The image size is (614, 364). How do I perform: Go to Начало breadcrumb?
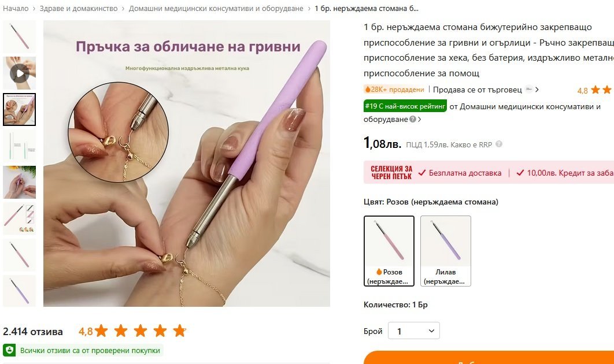tap(15, 8)
